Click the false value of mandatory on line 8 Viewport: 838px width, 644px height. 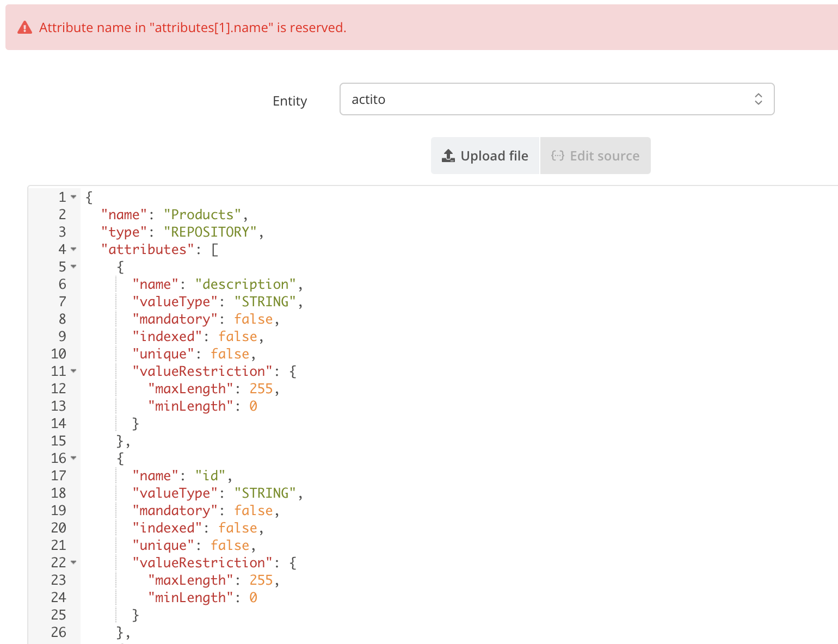pos(254,319)
